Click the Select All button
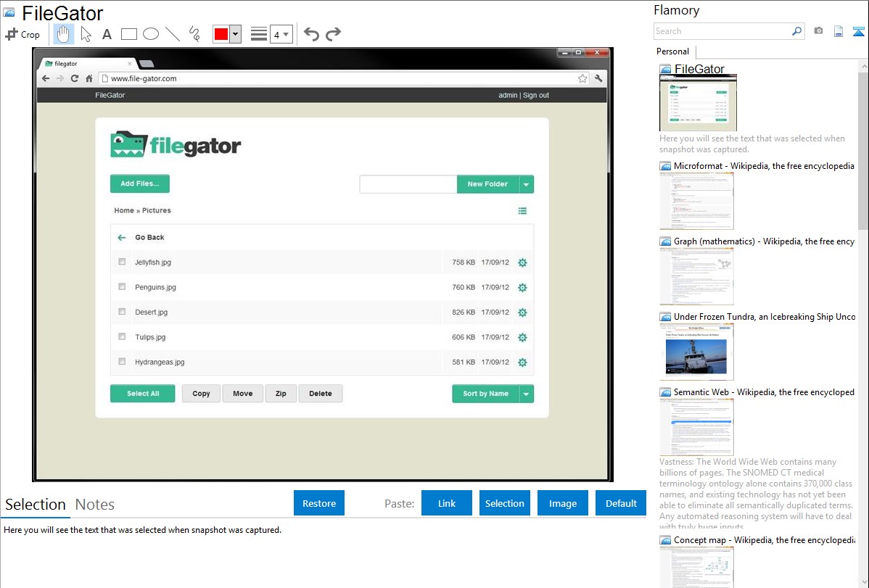This screenshot has height=588, width=869. click(x=142, y=394)
